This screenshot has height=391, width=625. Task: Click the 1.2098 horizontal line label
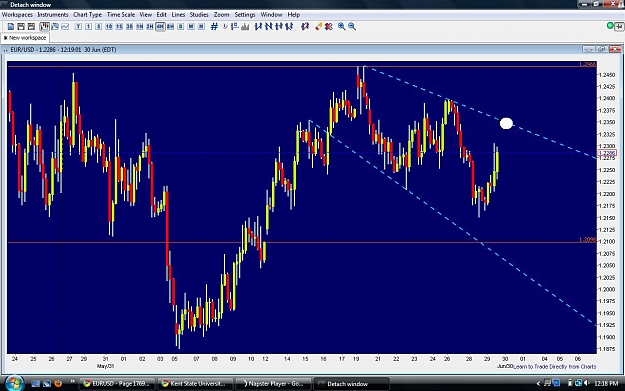pos(588,240)
